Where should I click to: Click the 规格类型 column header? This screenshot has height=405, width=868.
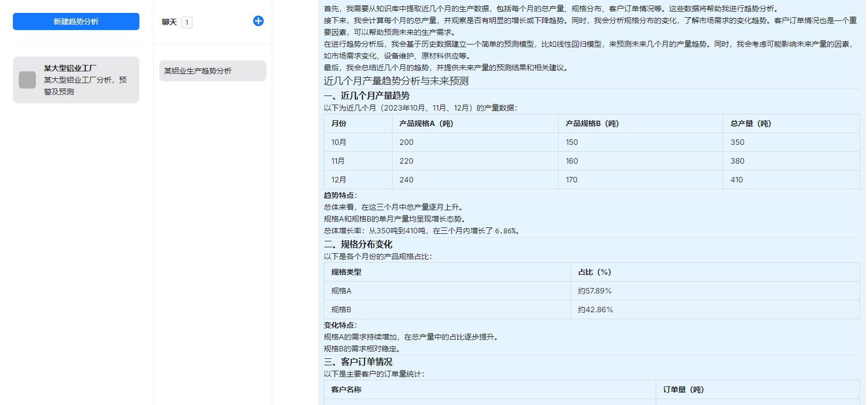pos(346,272)
